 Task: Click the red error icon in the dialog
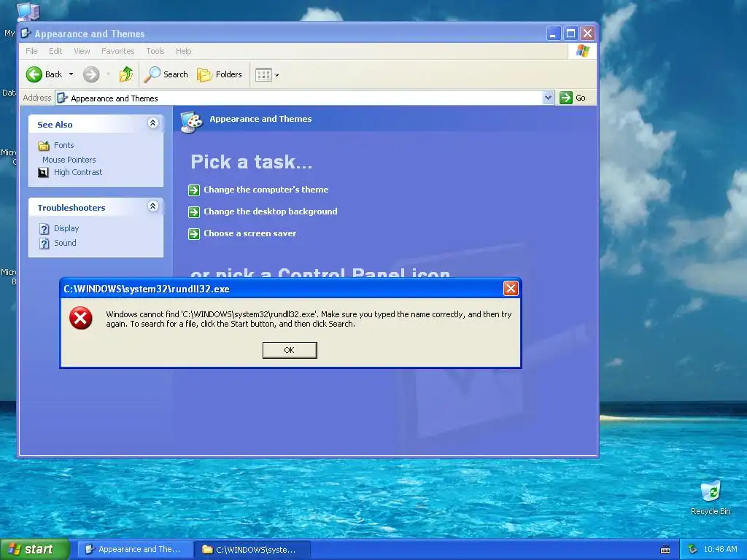tap(81, 318)
